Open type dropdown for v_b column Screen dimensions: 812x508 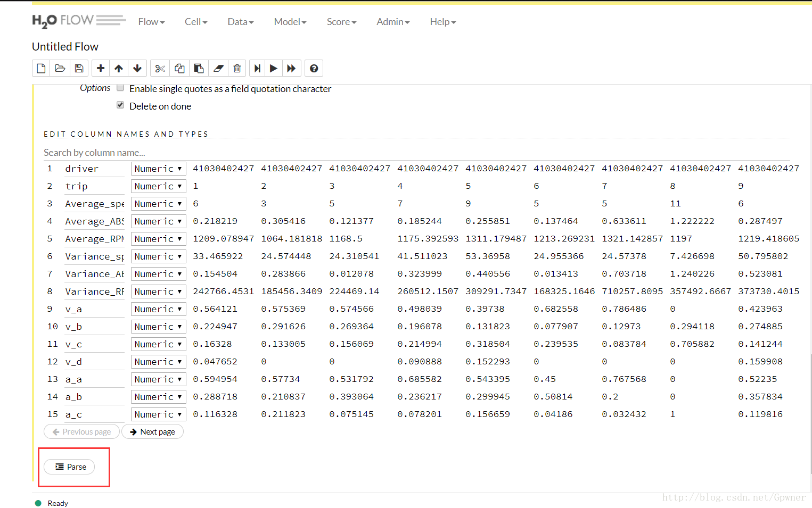(x=159, y=327)
